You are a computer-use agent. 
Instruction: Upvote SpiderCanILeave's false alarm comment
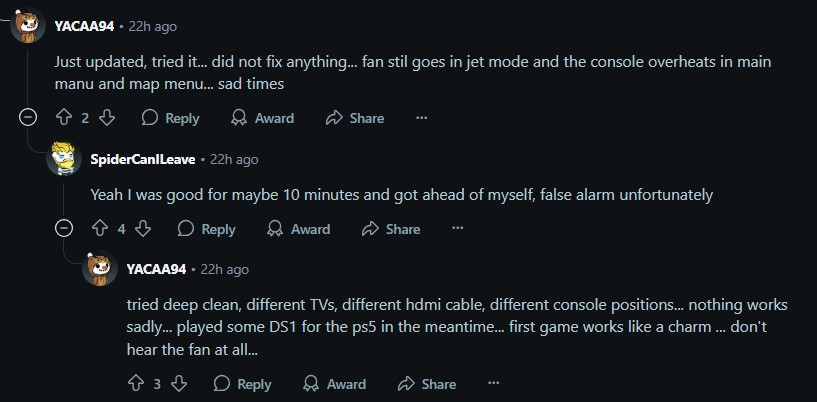(100, 229)
